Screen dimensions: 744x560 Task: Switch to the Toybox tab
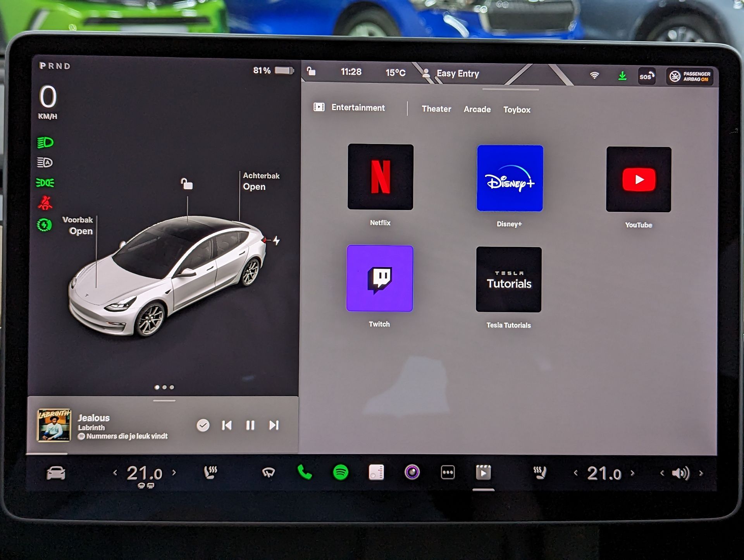pyautogui.click(x=517, y=110)
